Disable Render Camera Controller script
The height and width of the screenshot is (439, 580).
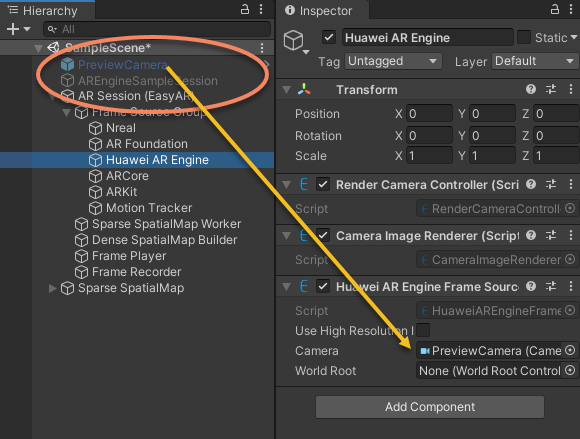[323, 185]
